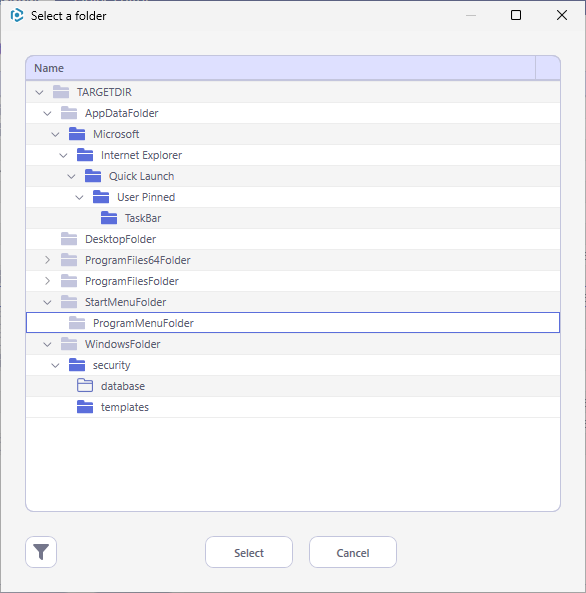
Task: Collapse the Quick Launch chevron
Action: (71, 176)
